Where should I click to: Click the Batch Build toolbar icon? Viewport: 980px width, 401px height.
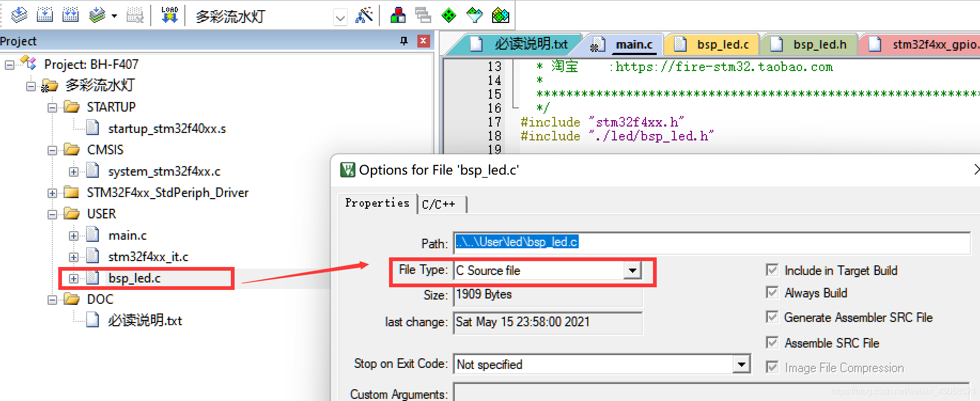coord(97,15)
